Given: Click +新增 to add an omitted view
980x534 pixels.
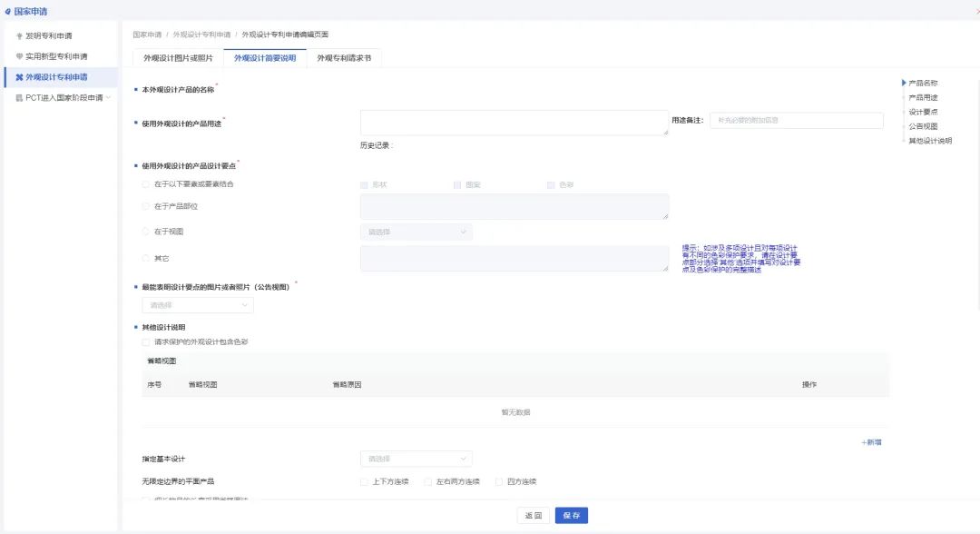Looking at the screenshot, I should (871, 442).
